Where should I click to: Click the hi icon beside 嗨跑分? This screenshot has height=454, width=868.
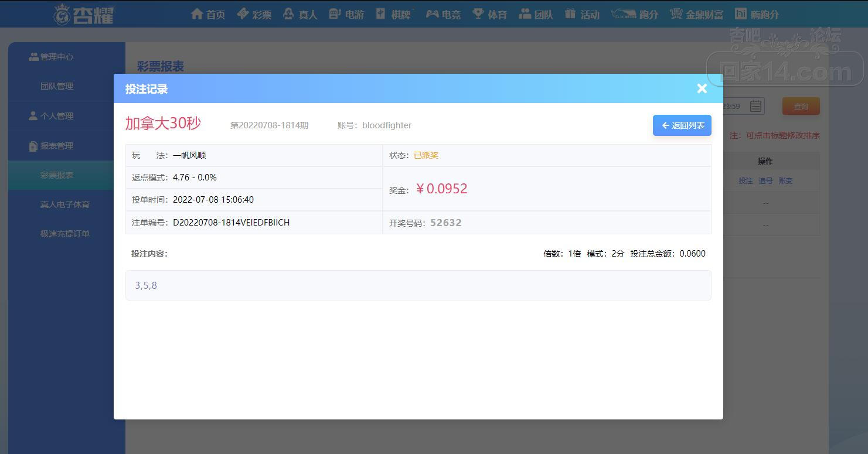[x=741, y=13]
